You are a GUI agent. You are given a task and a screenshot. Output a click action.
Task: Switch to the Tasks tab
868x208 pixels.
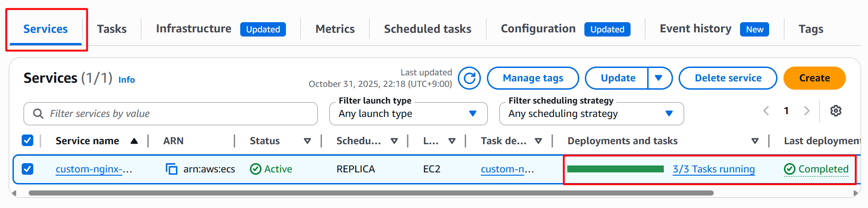pos(112,29)
